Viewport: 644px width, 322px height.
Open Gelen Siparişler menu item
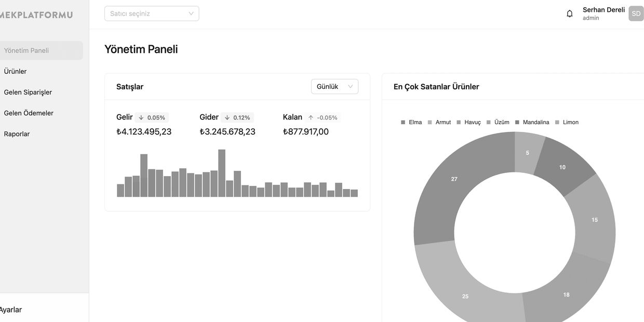(28, 92)
